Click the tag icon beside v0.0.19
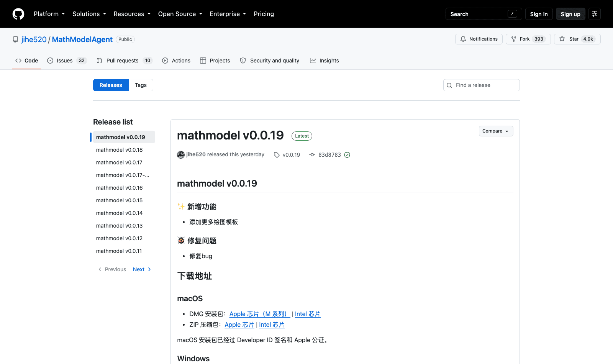Screen dimensions: 613x364 pos(277,155)
